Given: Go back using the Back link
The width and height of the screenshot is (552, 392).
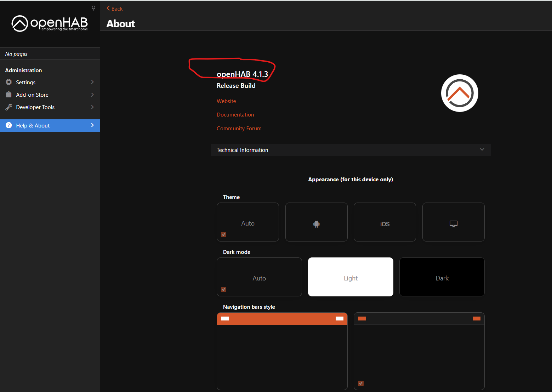Looking at the screenshot, I should [x=115, y=8].
